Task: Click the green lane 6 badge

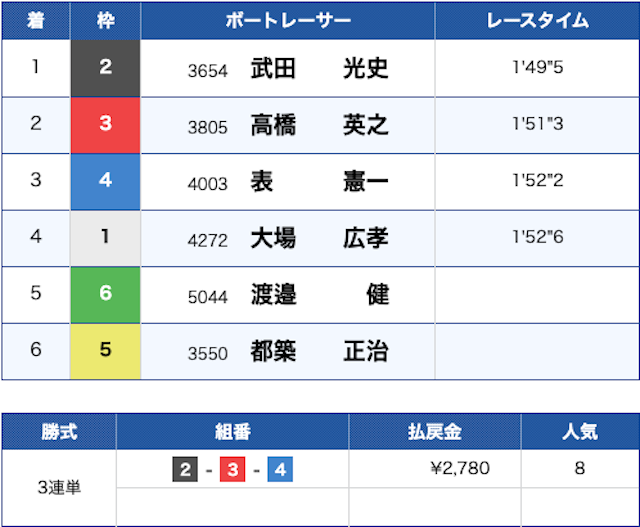Action: tap(105, 295)
